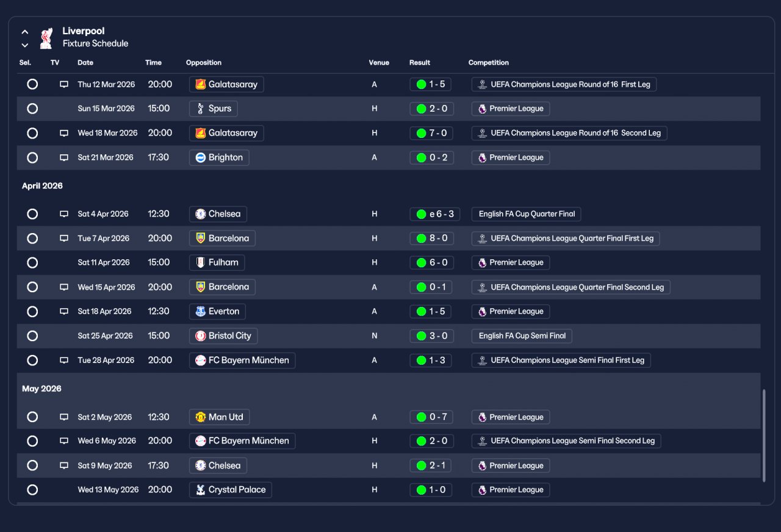Sort fixtures by the Venue column header
The image size is (781, 532).
(379, 63)
